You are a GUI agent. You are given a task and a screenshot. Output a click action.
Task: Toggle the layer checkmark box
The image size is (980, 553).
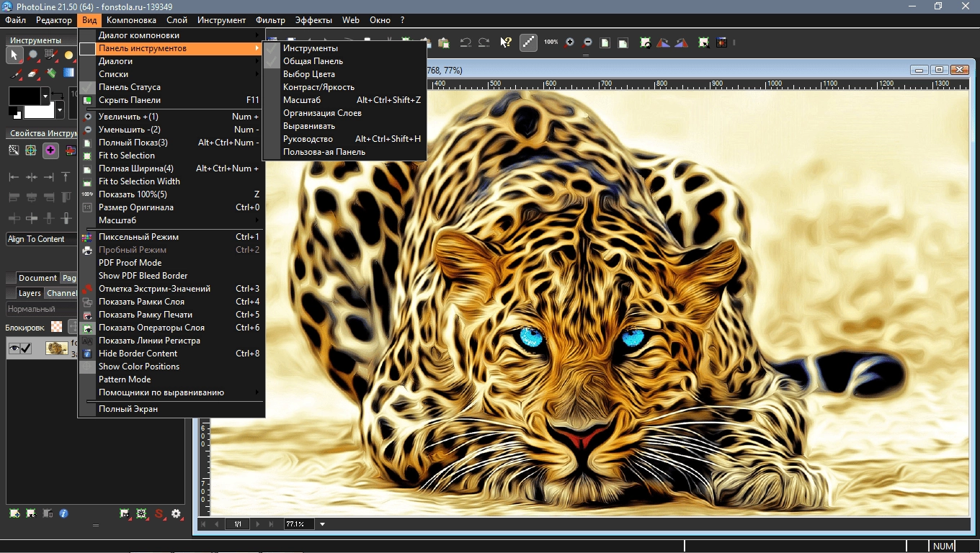tap(26, 349)
